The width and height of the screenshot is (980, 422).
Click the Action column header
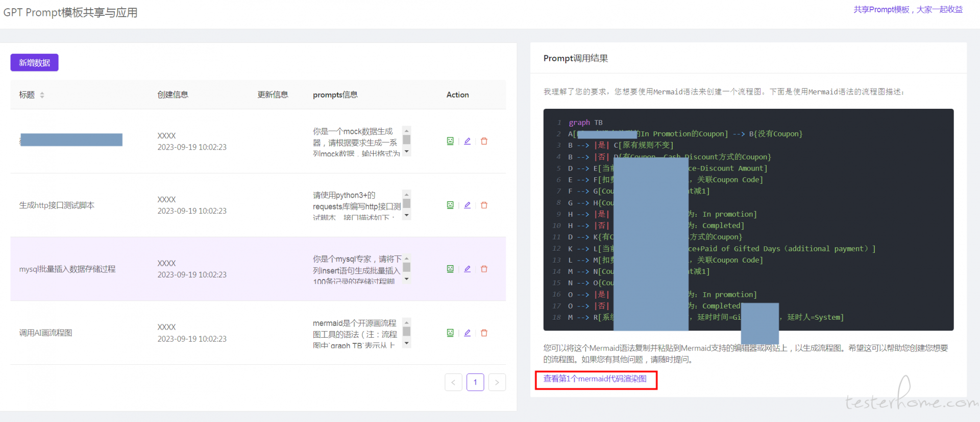pos(457,95)
